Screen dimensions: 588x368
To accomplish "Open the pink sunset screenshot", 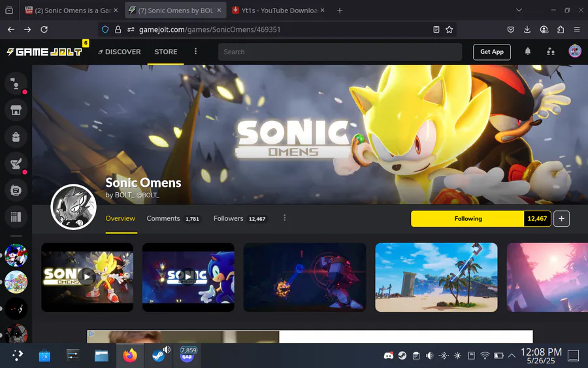I will pyautogui.click(x=547, y=277).
